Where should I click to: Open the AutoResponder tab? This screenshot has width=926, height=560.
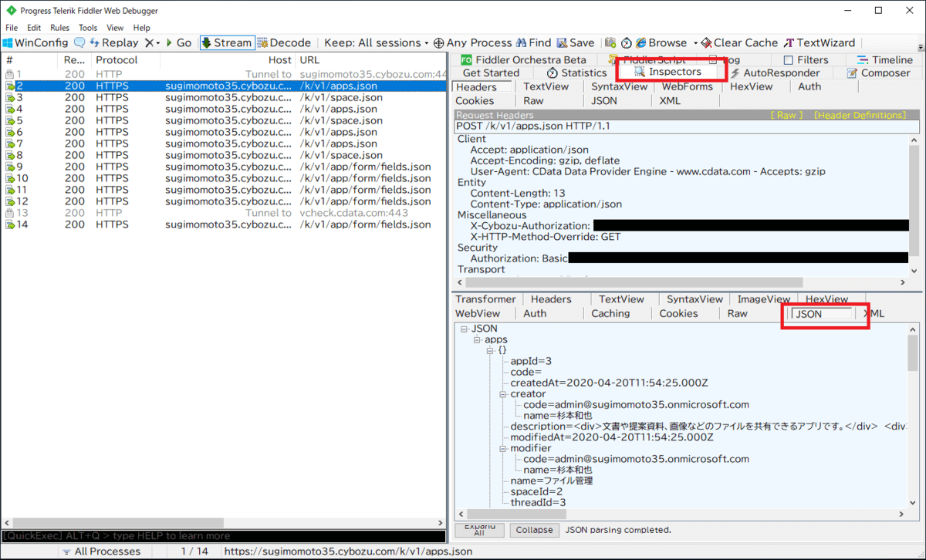tap(775, 73)
